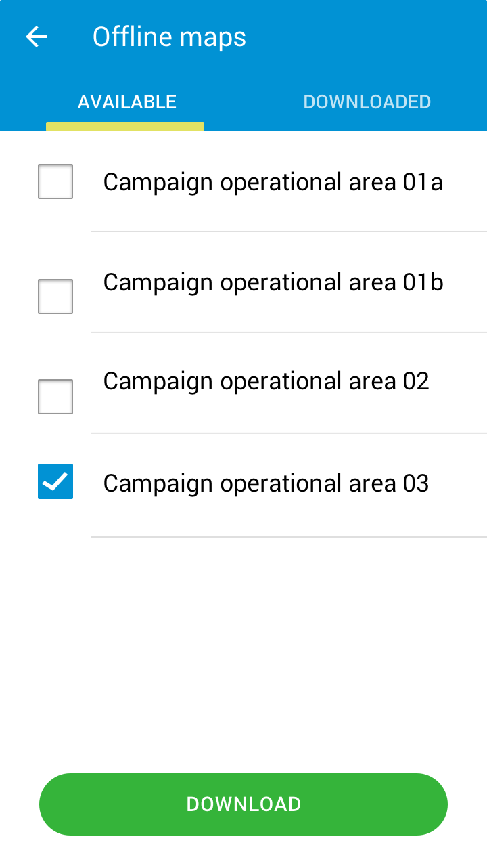
Task: Tap the Offline maps title text
Action: click(x=170, y=37)
